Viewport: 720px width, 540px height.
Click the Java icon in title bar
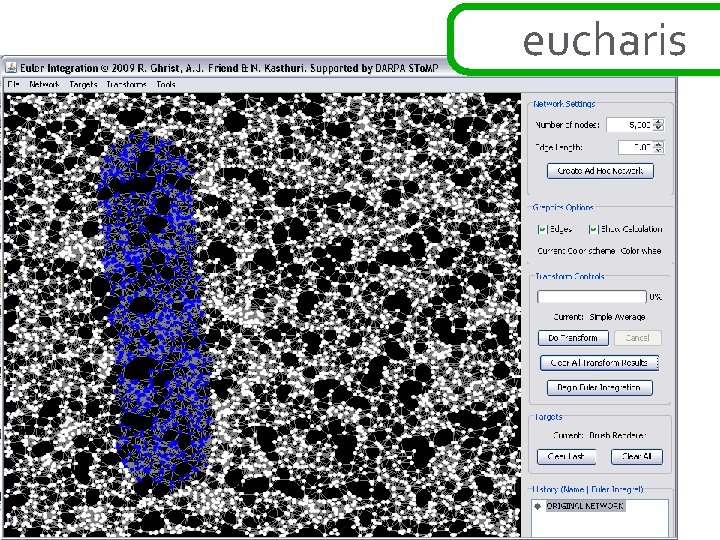[11, 68]
